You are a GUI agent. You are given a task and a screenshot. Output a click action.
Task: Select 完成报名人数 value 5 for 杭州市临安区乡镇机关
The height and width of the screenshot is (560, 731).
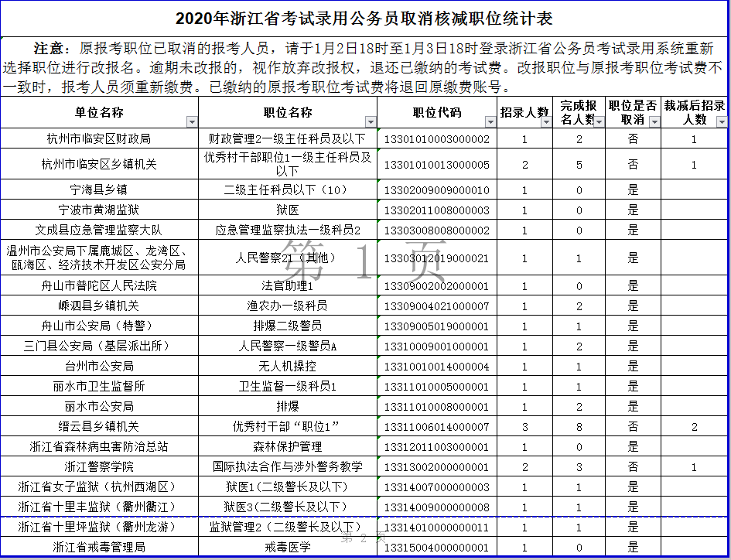point(579,164)
